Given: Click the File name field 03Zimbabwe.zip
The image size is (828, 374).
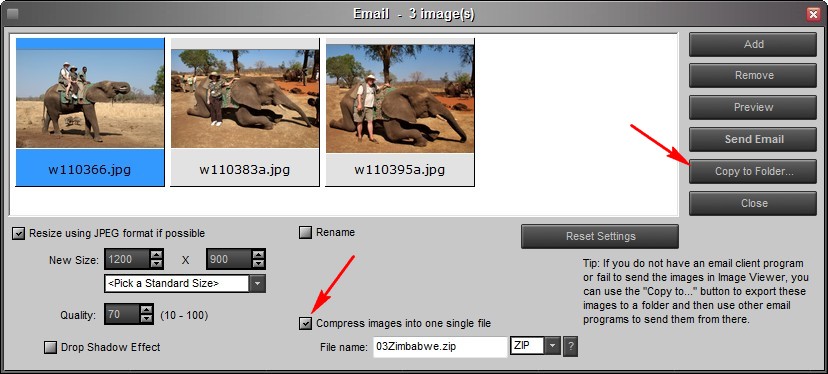Looking at the screenshot, I should coord(440,347).
